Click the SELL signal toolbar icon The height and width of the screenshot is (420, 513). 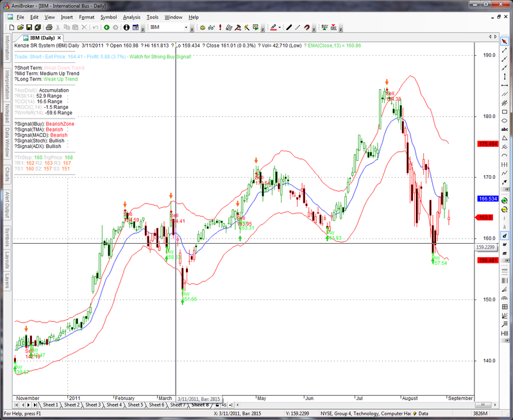333,28
